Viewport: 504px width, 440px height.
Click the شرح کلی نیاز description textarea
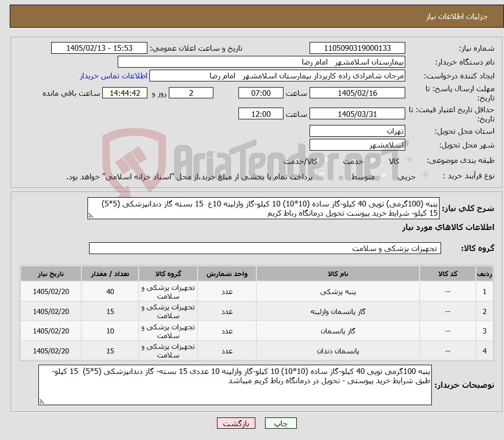point(263,208)
